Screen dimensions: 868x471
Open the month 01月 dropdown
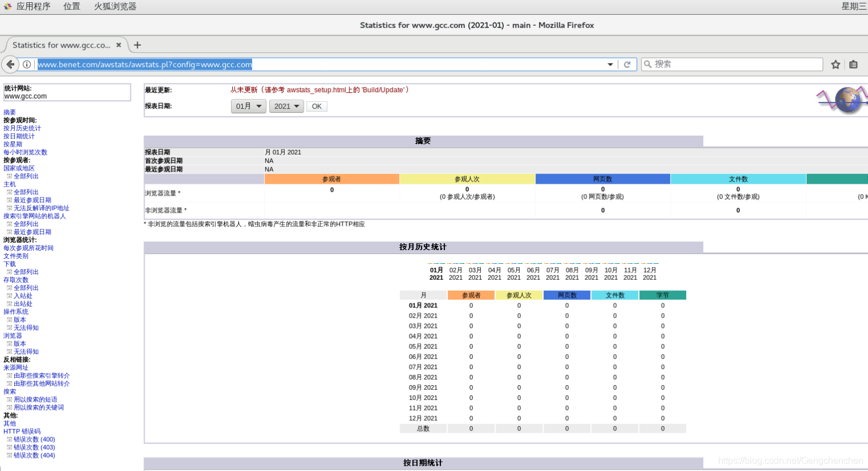[249, 106]
